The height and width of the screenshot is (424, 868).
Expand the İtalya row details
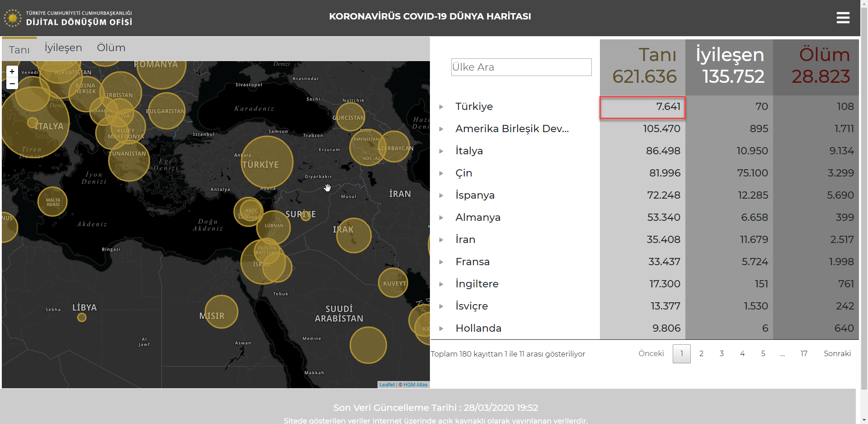pos(441,151)
